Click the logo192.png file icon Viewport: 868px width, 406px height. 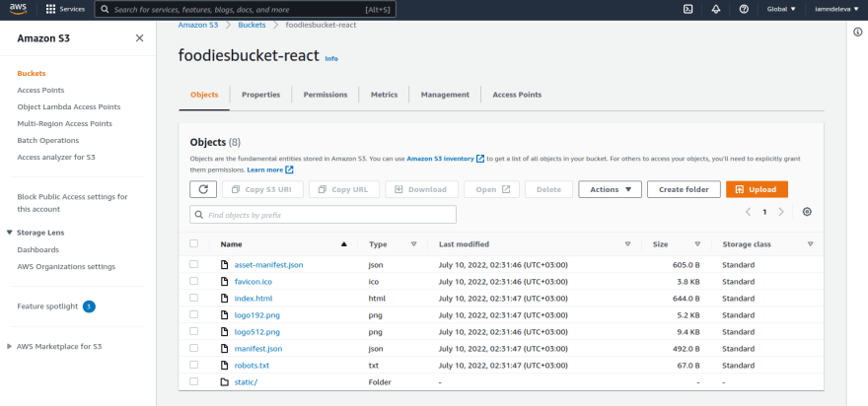pos(224,315)
